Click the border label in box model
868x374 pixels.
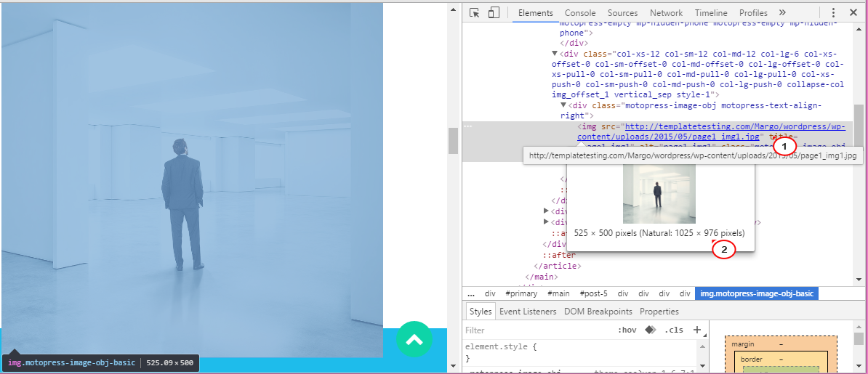pyautogui.click(x=751, y=359)
